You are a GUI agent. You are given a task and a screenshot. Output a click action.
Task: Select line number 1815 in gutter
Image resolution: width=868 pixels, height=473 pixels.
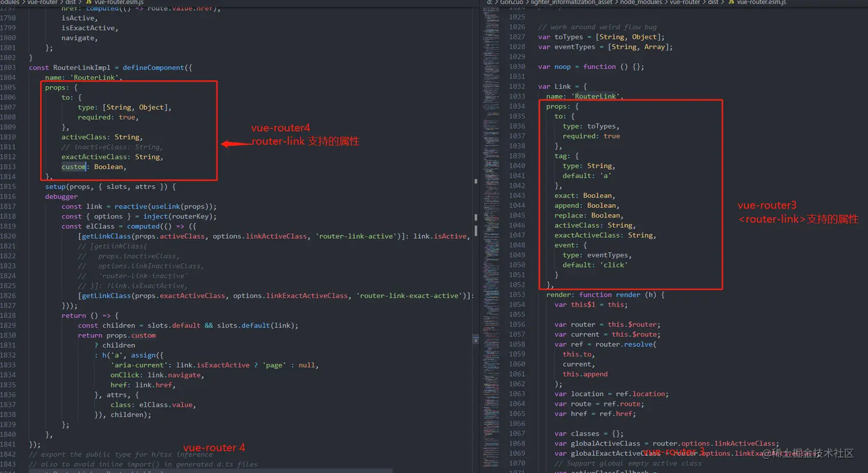pos(8,187)
